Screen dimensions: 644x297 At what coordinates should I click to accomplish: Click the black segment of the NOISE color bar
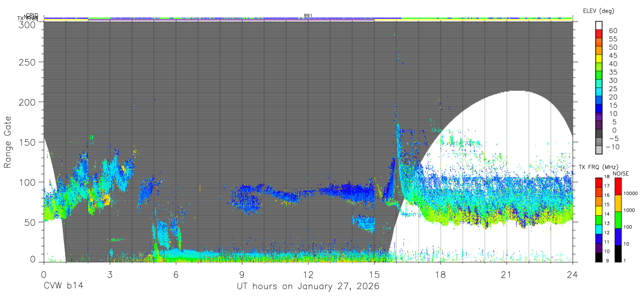[x=617, y=253]
